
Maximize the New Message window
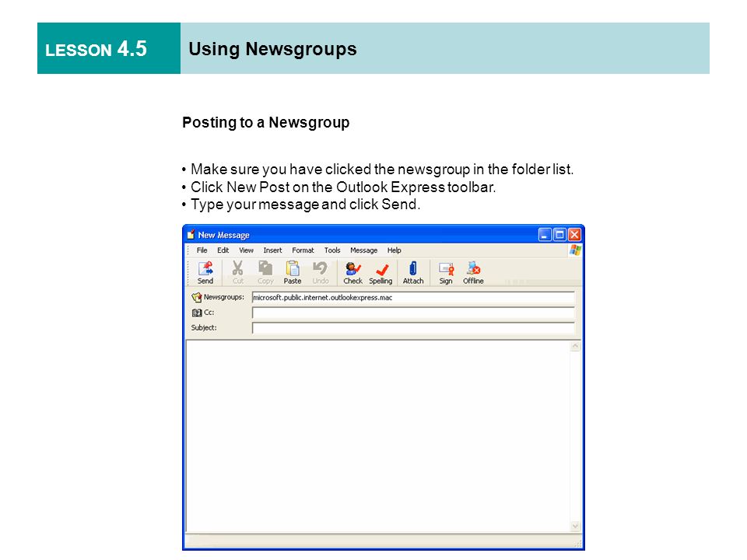tap(559, 234)
